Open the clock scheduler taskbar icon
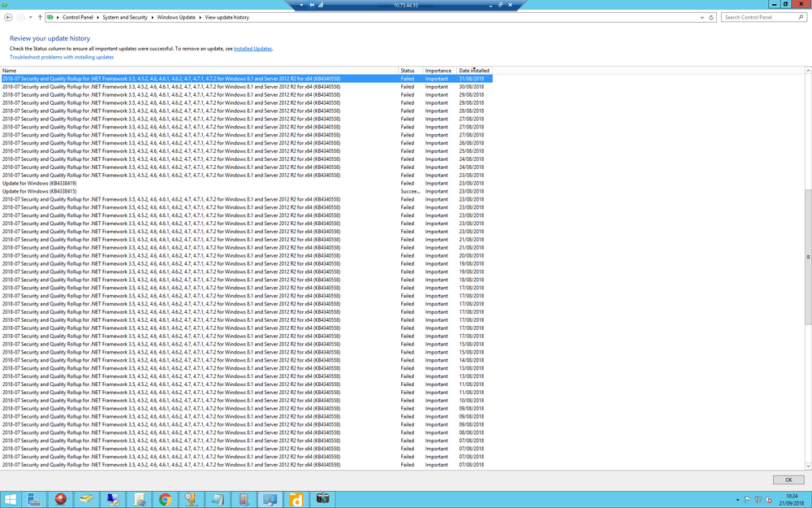The image size is (812, 508). (191, 499)
